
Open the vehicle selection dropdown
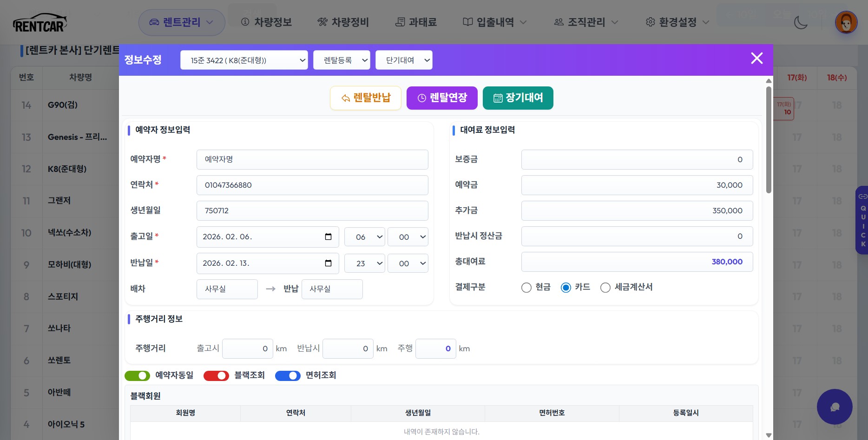coord(244,60)
